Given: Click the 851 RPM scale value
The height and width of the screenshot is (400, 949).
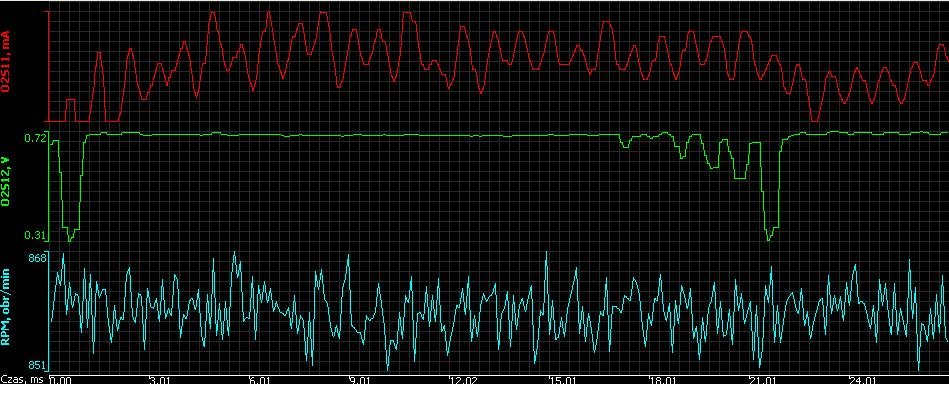Looking at the screenshot, I should (x=36, y=365).
